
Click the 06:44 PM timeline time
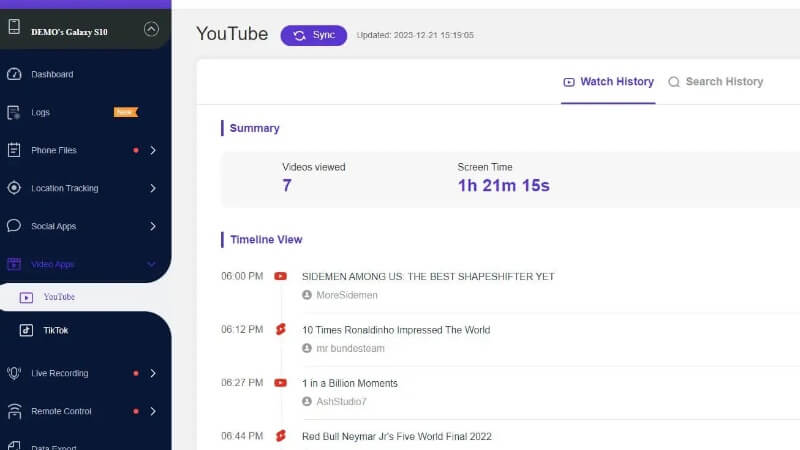(242, 436)
